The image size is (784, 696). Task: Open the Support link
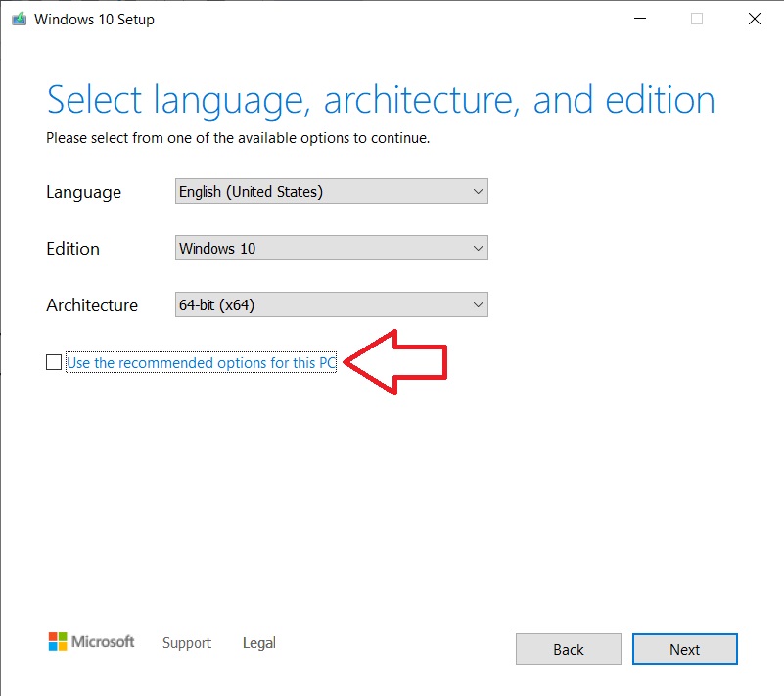(x=186, y=643)
